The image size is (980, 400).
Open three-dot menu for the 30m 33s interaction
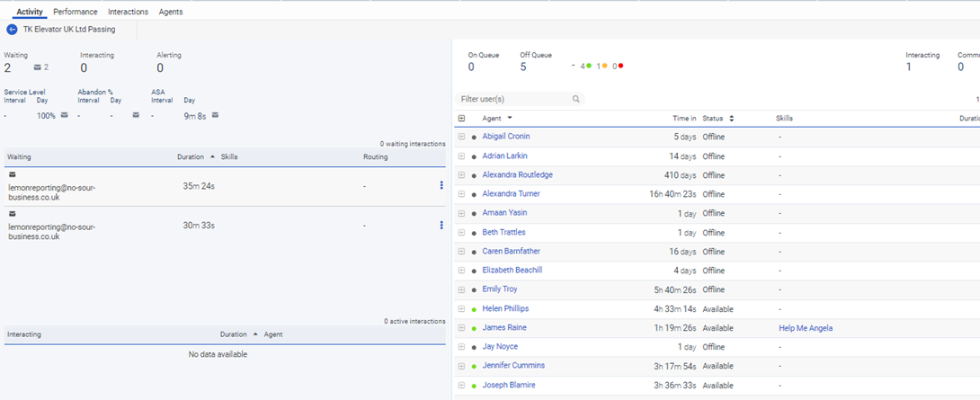tap(441, 226)
